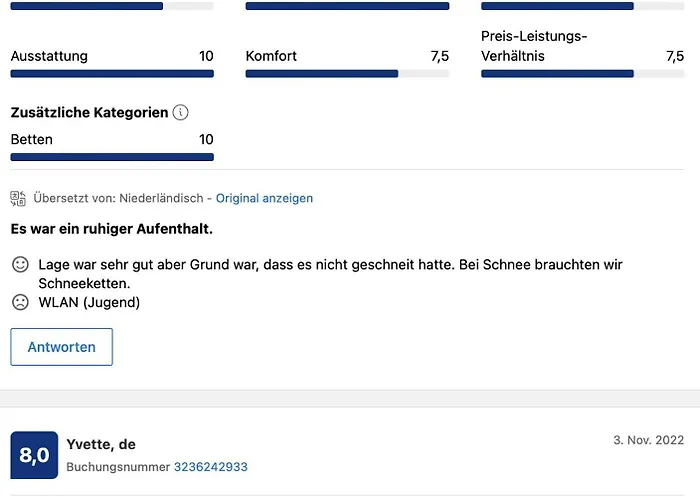
Task: Click the Zusätzliche Kategorien heading
Action: (89, 113)
